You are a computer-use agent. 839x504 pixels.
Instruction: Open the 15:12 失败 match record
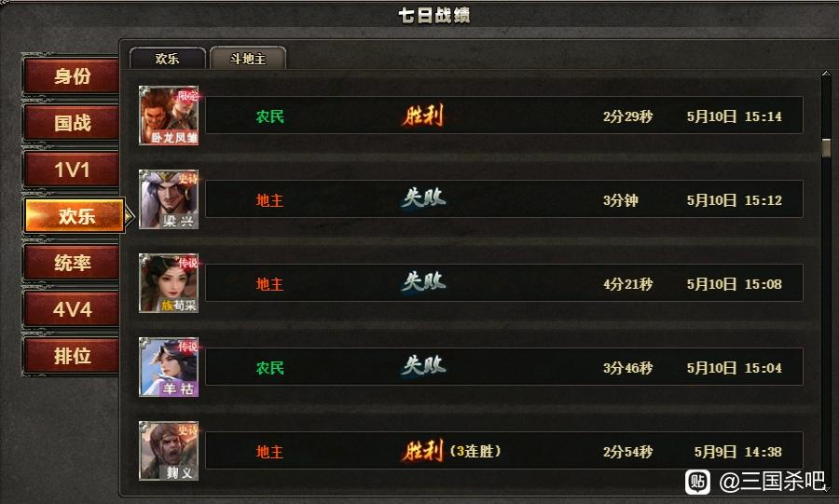504,198
